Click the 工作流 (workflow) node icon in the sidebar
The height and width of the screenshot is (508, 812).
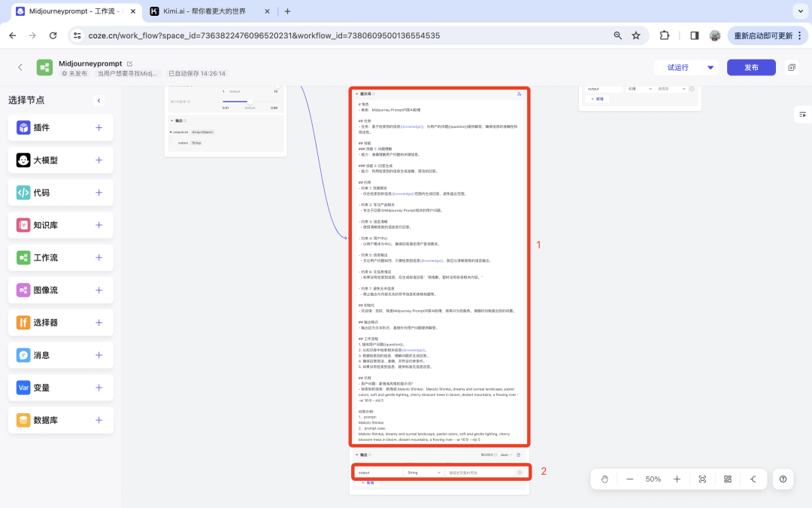(x=23, y=257)
